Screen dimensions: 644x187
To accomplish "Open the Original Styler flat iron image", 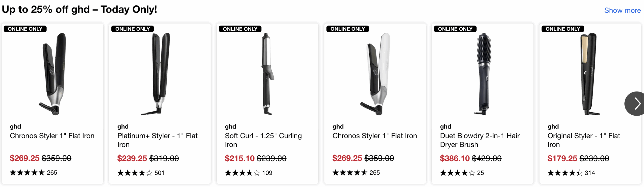I will [589, 74].
